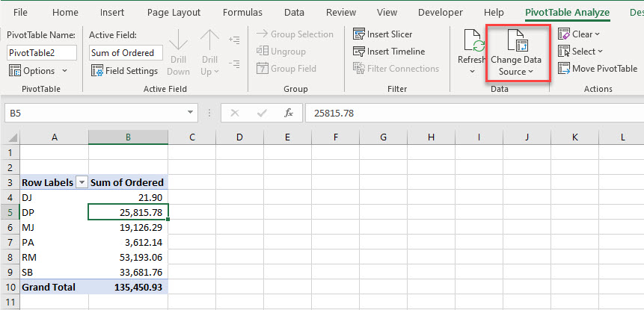Open the Page Layout tab

[x=174, y=13]
